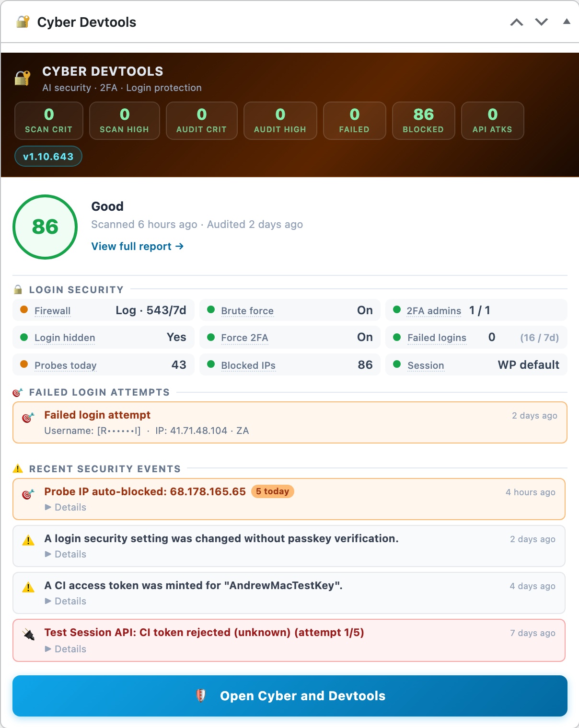Screen dimensions: 579x728
Task: Click the Log · 543/7d firewall value
Action: click(x=151, y=310)
